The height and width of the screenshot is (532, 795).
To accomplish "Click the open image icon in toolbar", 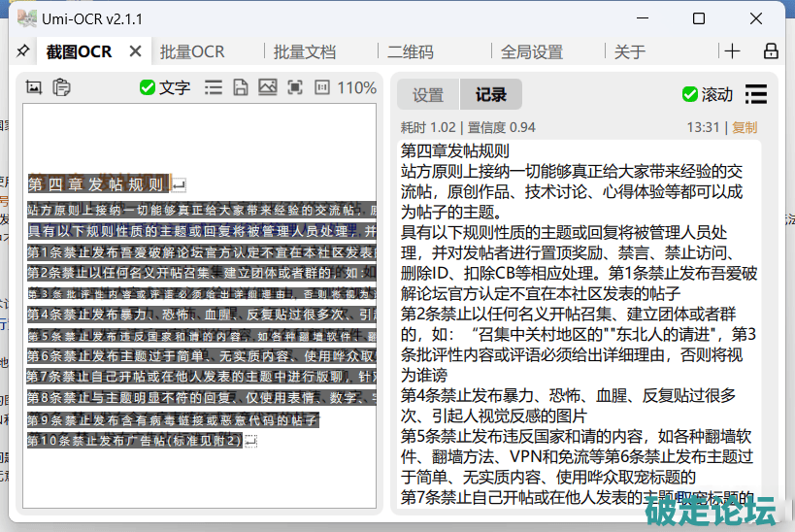I will click(x=267, y=87).
